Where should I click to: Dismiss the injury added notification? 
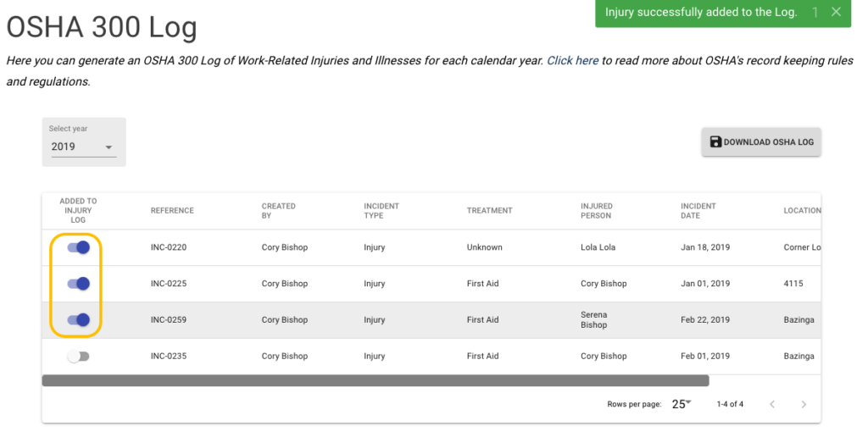[836, 13]
